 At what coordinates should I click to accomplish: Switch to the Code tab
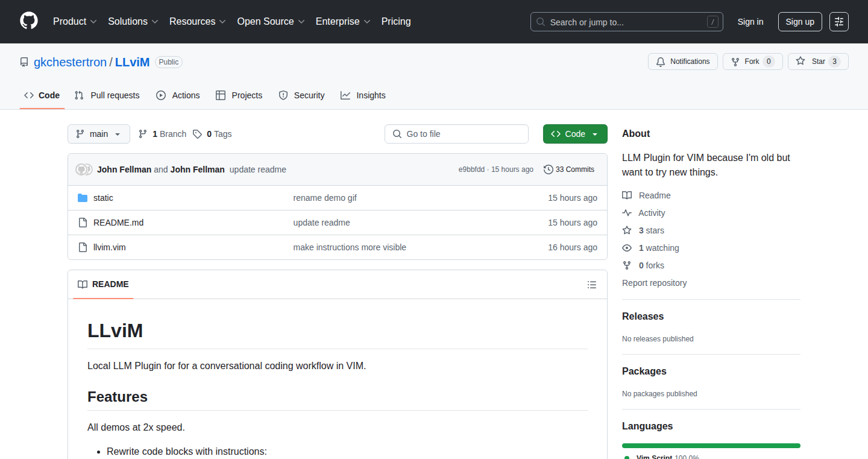[x=42, y=95]
